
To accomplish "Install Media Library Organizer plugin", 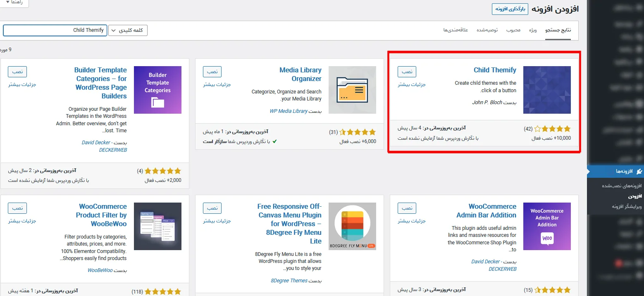I will [x=212, y=72].
